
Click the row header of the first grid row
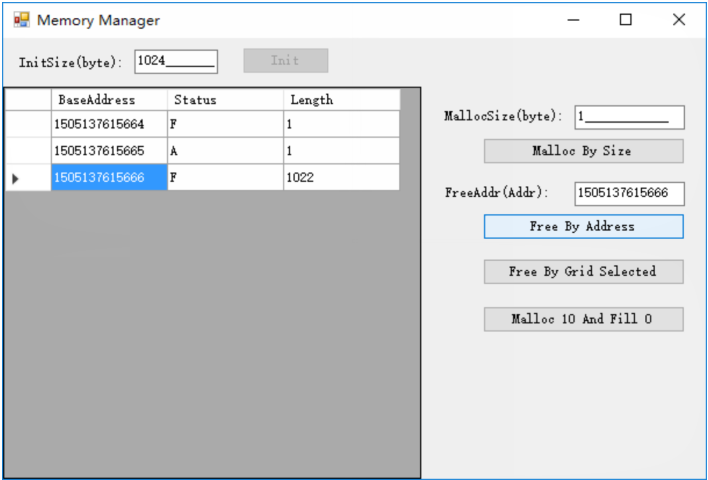[27, 125]
